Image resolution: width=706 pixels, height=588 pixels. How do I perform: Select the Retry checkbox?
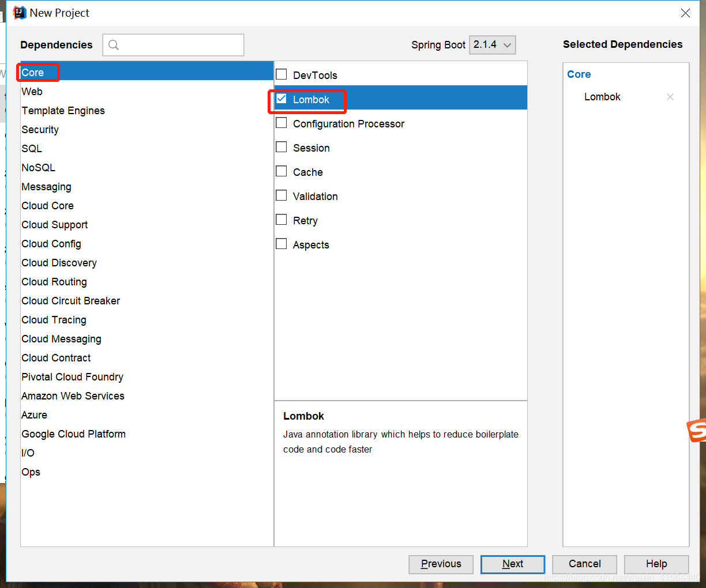click(x=281, y=220)
